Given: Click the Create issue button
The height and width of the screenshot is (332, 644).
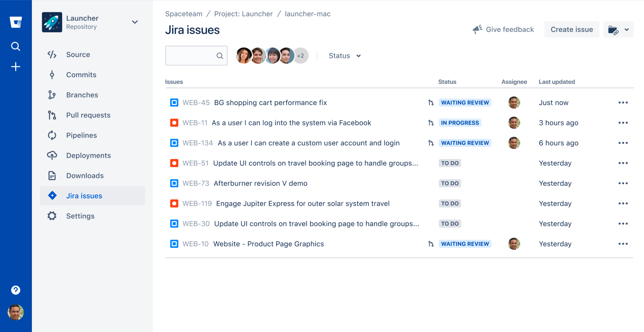Looking at the screenshot, I should 572,29.
